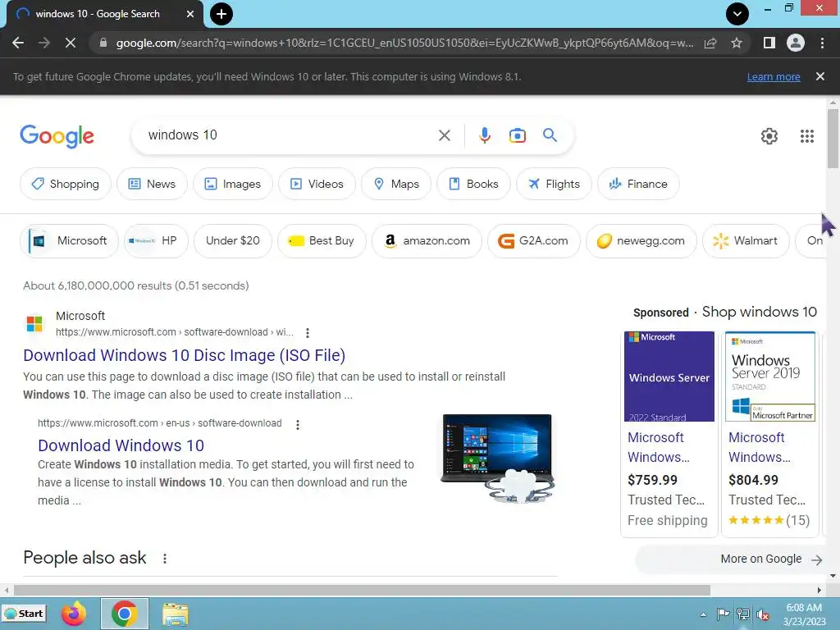This screenshot has height=630, width=840.
Task: Go to Google home via the logo
Action: (57, 137)
